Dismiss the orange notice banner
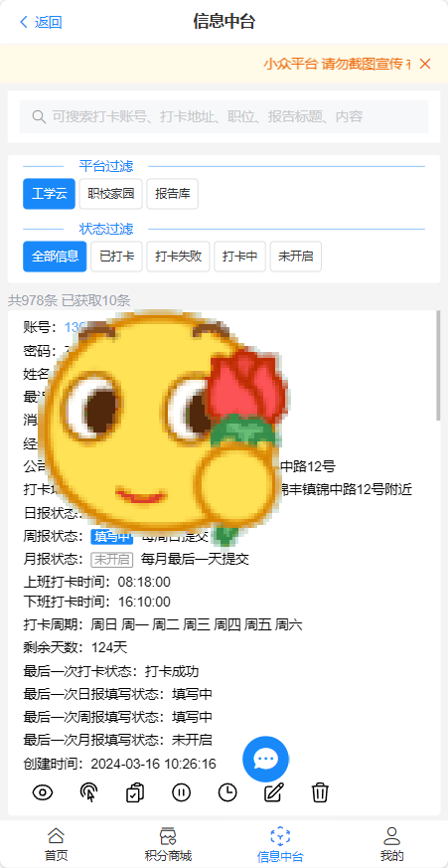This screenshot has width=448, height=868. coord(425,64)
